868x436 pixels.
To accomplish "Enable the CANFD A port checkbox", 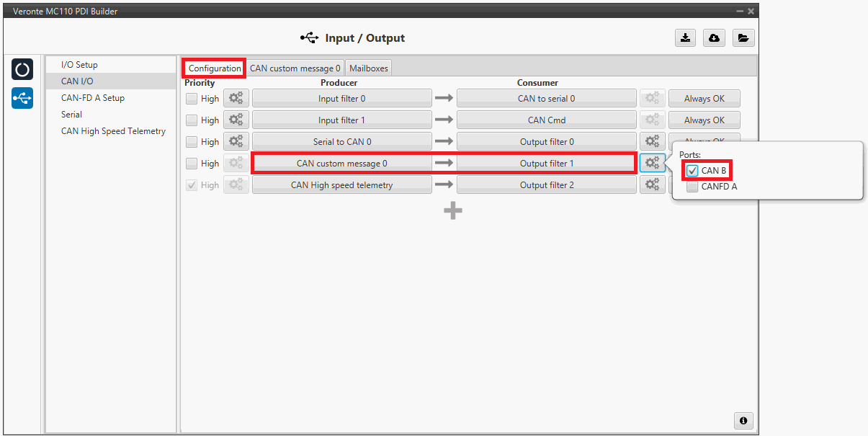I will coord(692,187).
